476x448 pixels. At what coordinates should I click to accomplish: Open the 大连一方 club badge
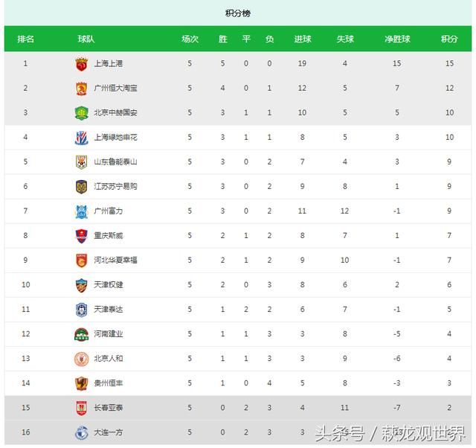point(81,432)
